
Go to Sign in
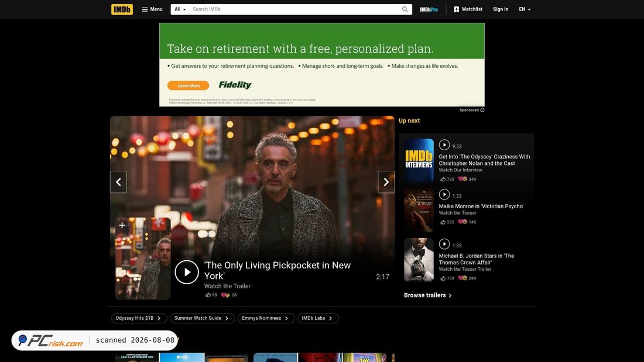pos(501,9)
